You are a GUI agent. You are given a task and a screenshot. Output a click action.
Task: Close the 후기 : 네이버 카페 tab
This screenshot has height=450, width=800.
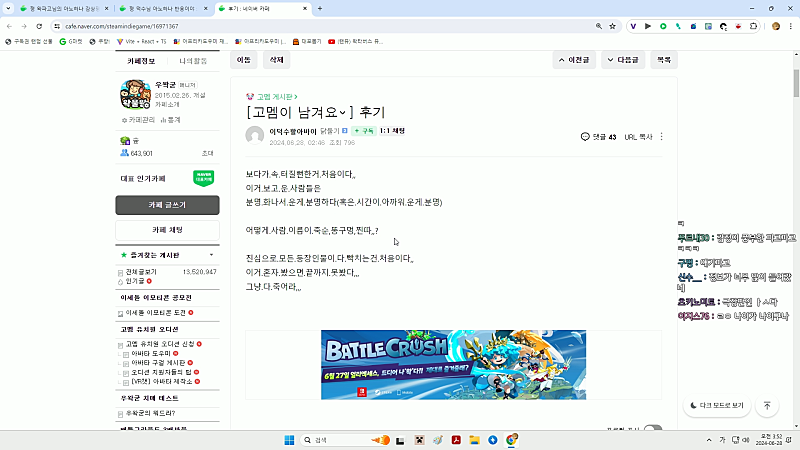[305, 8]
